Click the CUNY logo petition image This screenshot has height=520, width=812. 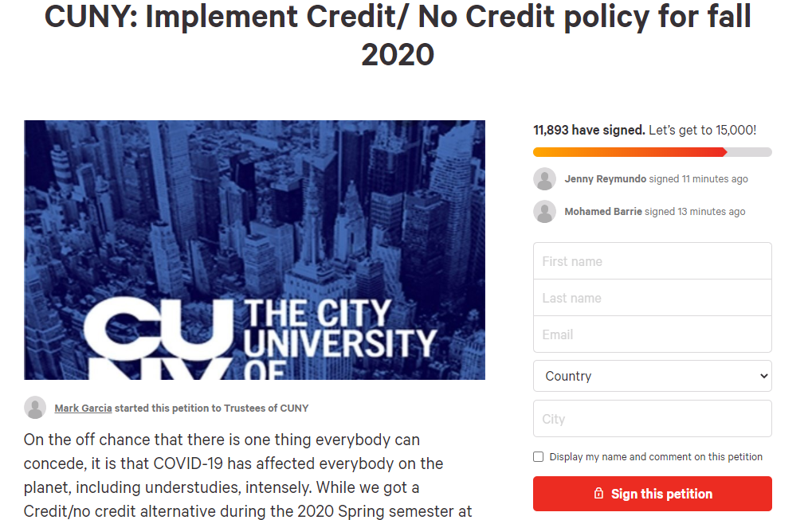point(254,250)
